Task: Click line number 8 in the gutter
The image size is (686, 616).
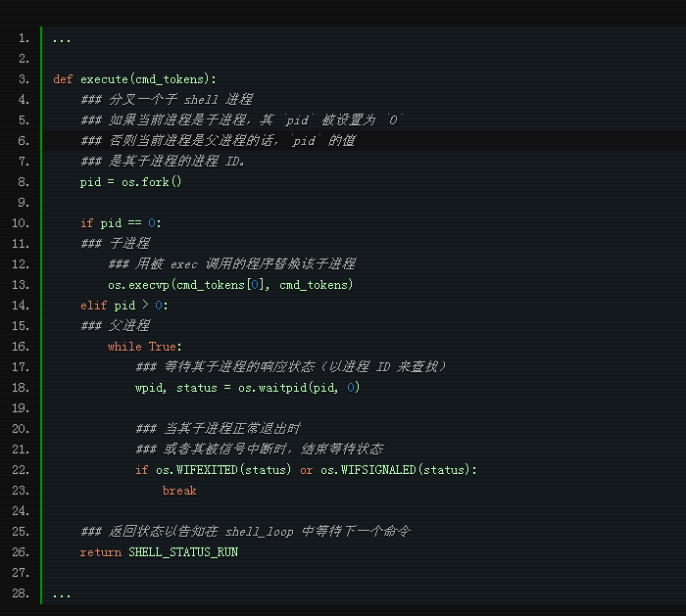Action: 24,181
